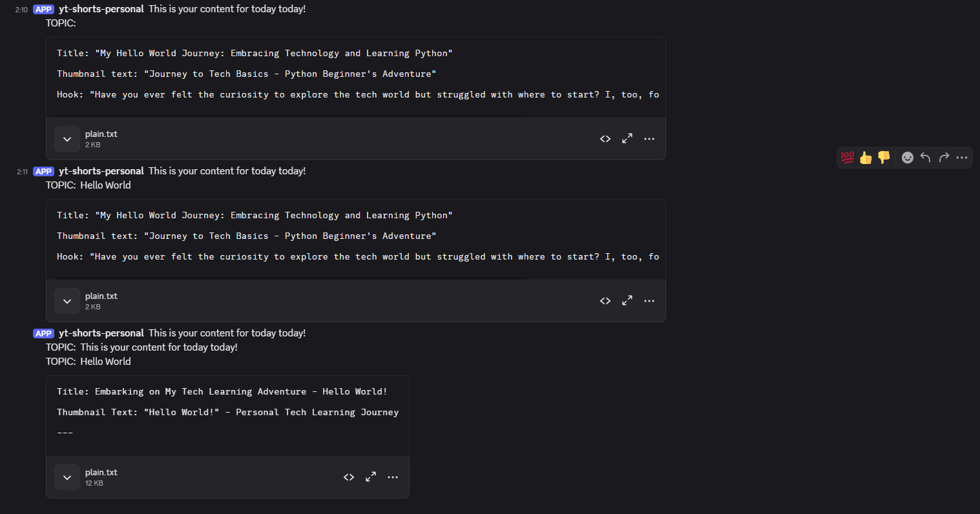Screen dimensions: 980x514
Task: React with the 100 emoji
Action: click(x=848, y=158)
